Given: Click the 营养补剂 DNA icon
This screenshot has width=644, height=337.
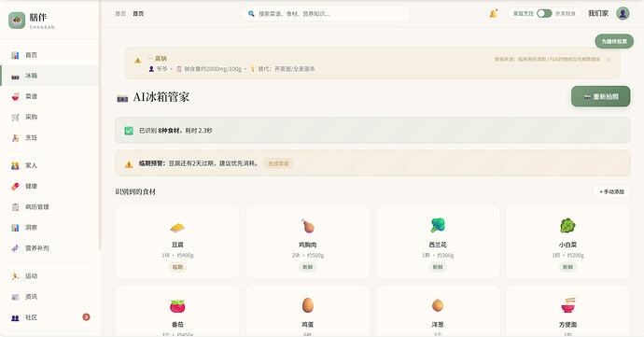Looking at the screenshot, I should 15,248.
